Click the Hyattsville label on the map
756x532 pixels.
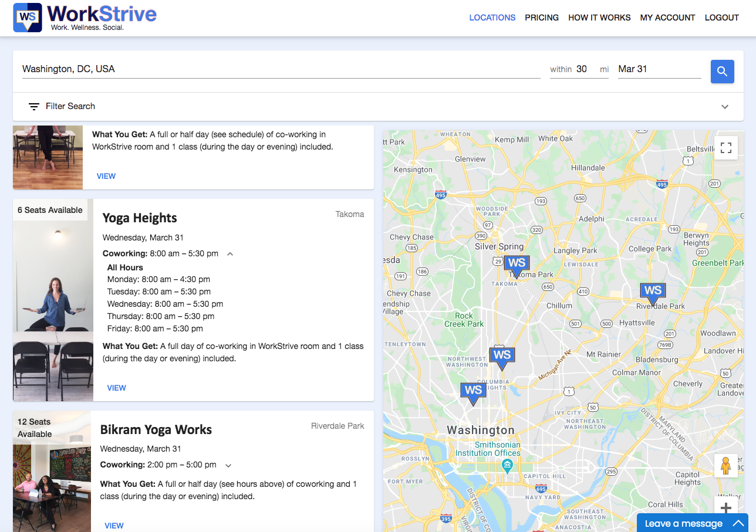pos(637,323)
